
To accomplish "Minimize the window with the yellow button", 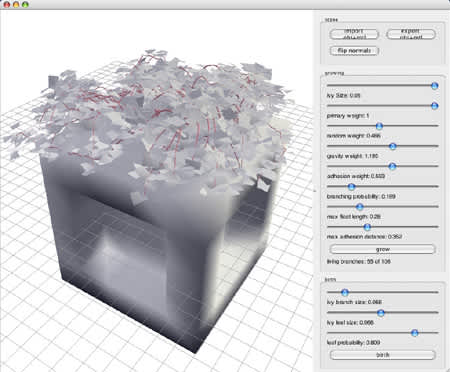I will (16, 5).
